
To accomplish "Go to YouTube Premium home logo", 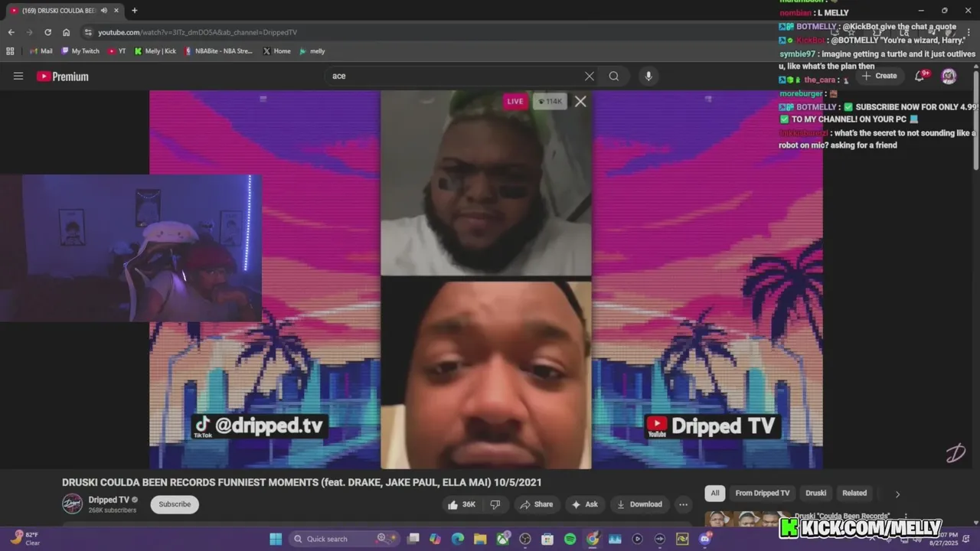I will coord(63,77).
